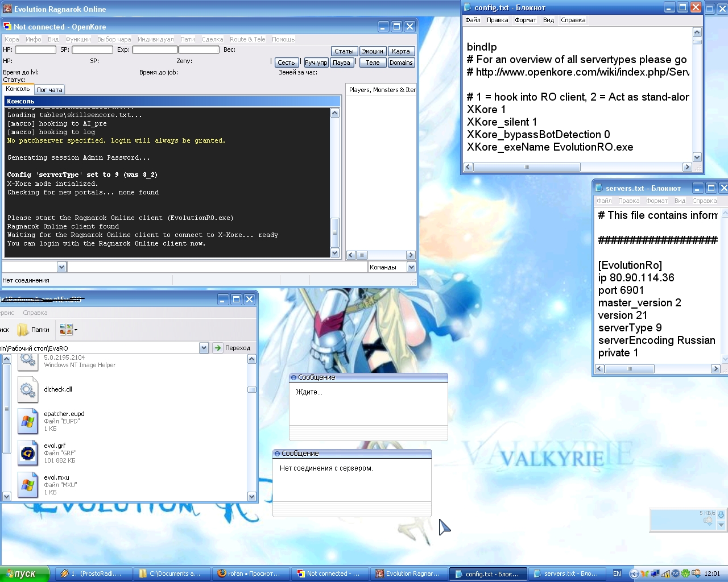Click the green clover tray icon
This screenshot has width=728, height=582.
coord(686,574)
